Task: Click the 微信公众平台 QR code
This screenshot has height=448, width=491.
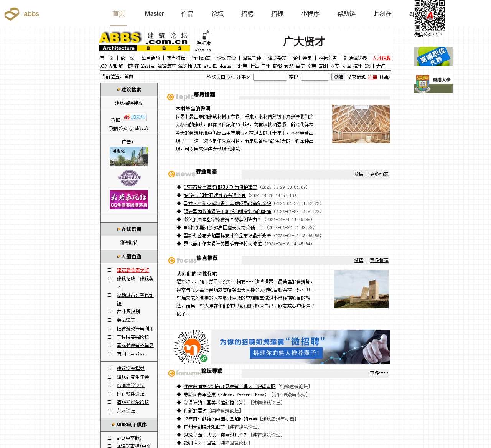Action: tap(429, 15)
